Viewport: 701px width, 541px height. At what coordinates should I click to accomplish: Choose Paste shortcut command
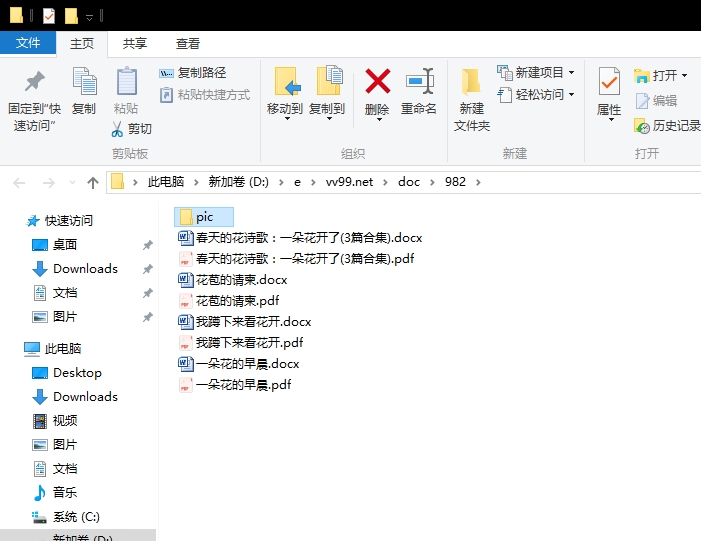pyautogui.click(x=205, y=95)
